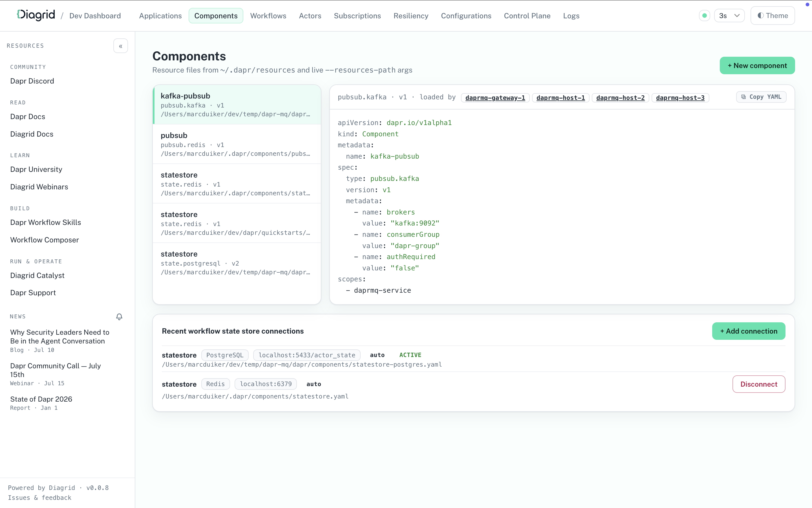This screenshot has height=508, width=812.
Task: Open the Control Plane tab
Action: tap(527, 16)
